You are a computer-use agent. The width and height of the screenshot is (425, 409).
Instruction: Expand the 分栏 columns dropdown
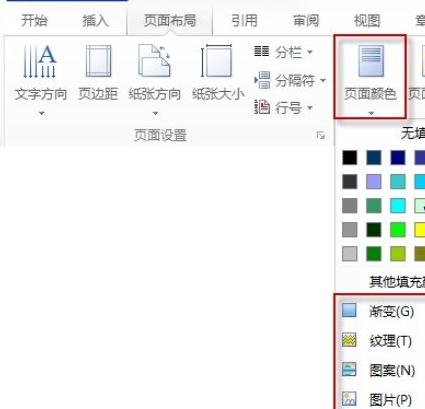pos(283,52)
